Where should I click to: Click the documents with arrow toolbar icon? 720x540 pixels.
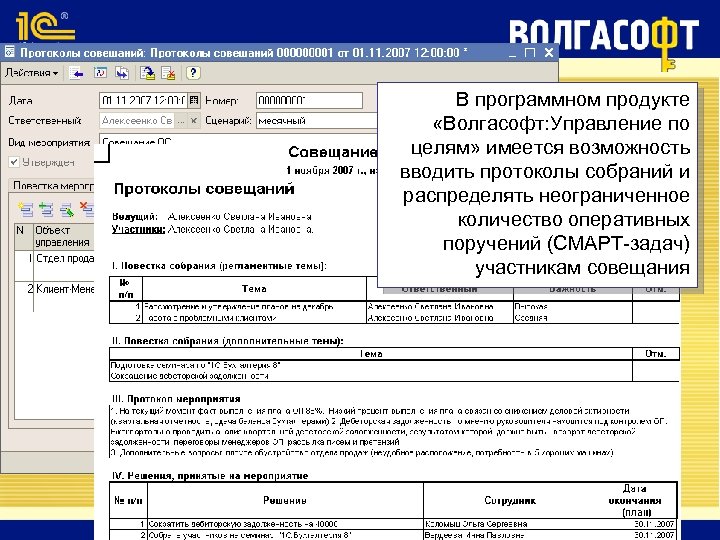tap(122, 73)
